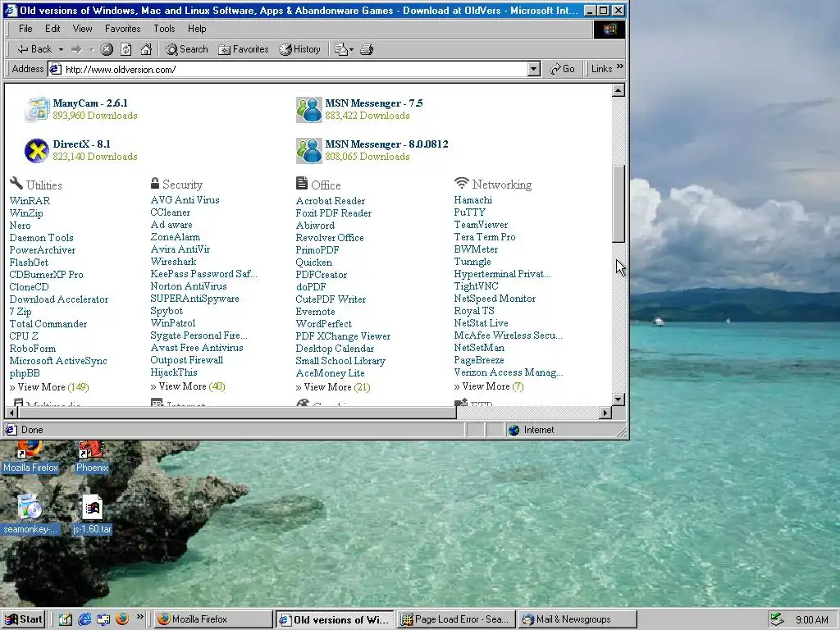Open the Acrobat Reader link

(x=331, y=201)
